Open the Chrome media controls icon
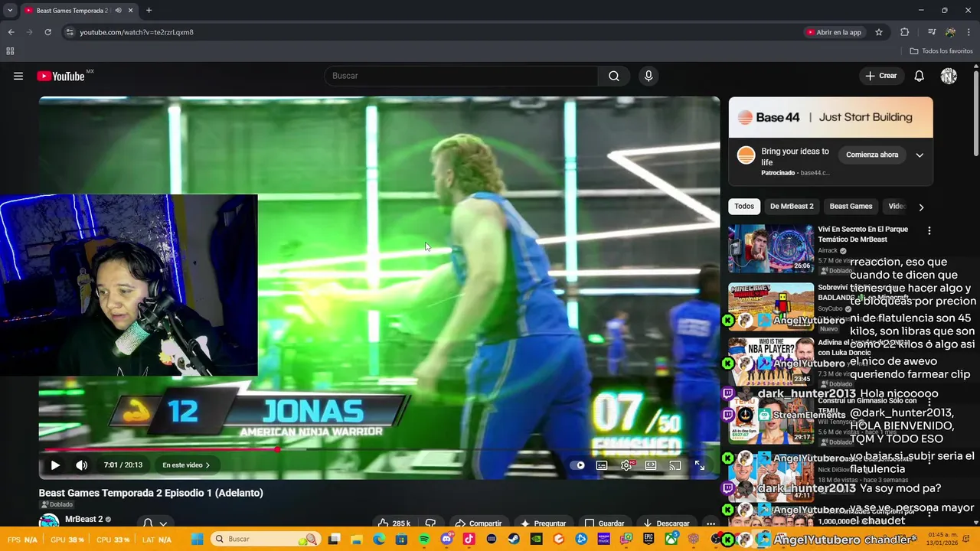 [x=932, y=32]
